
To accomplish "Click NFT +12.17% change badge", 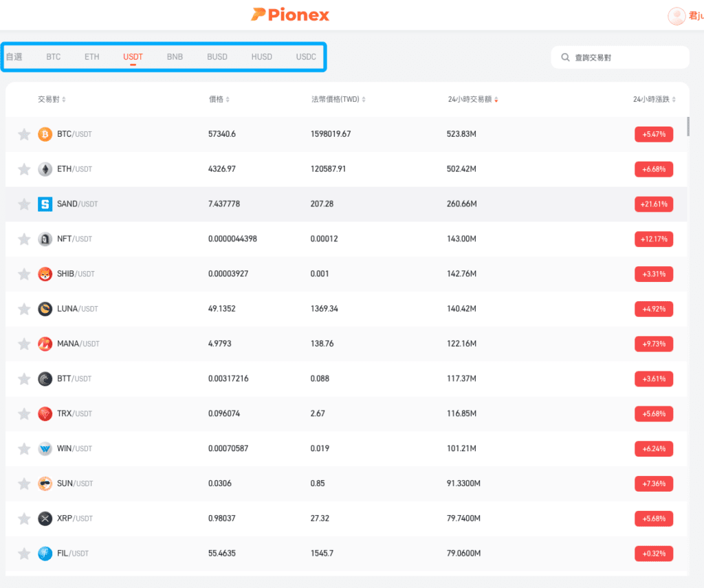I will pos(654,239).
